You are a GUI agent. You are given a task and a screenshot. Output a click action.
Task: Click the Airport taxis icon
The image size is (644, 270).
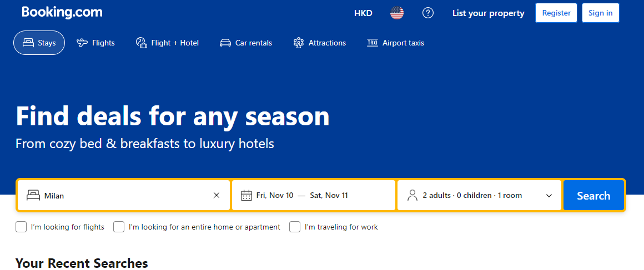click(373, 43)
